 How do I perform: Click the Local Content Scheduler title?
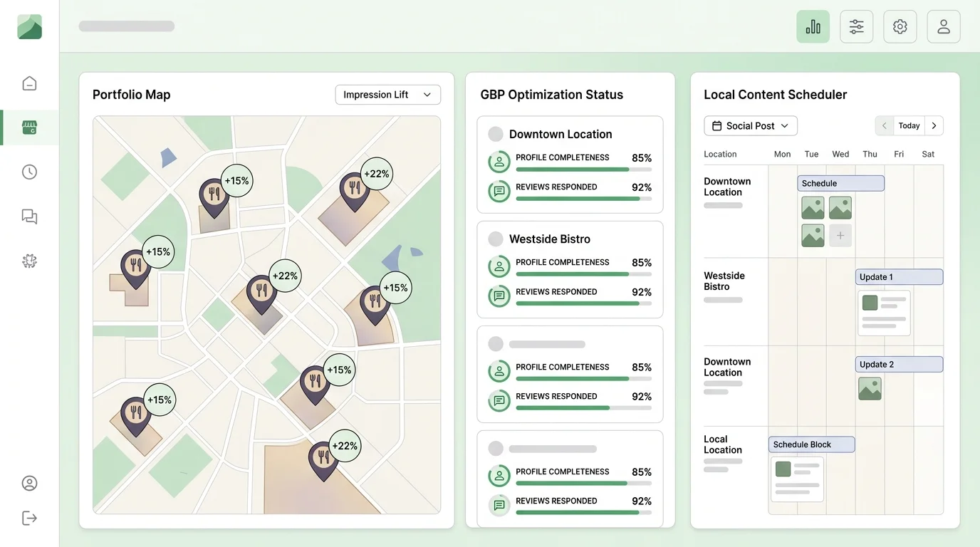(x=776, y=95)
